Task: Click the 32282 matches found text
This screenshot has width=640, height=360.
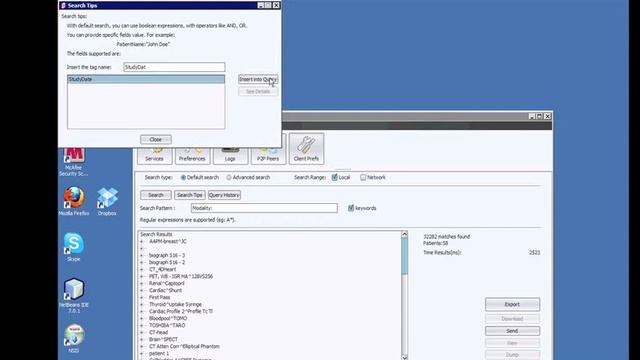Action: point(447,237)
